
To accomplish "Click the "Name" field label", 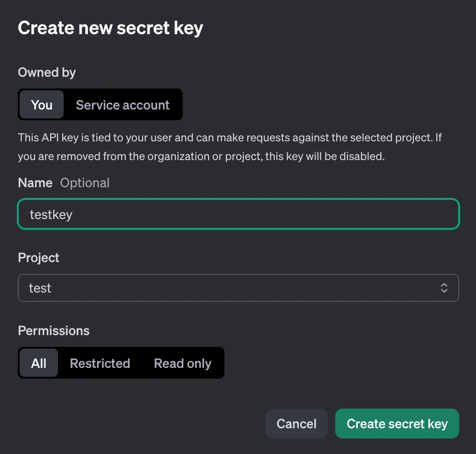I will [x=35, y=183].
